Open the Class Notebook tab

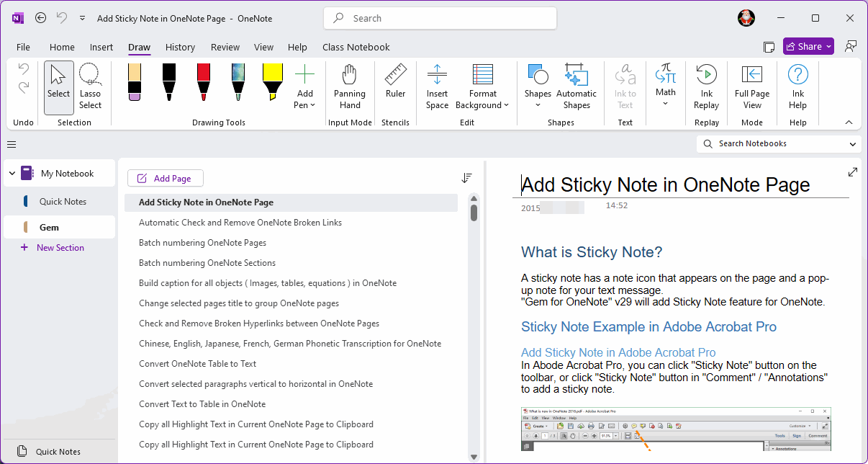pos(356,47)
